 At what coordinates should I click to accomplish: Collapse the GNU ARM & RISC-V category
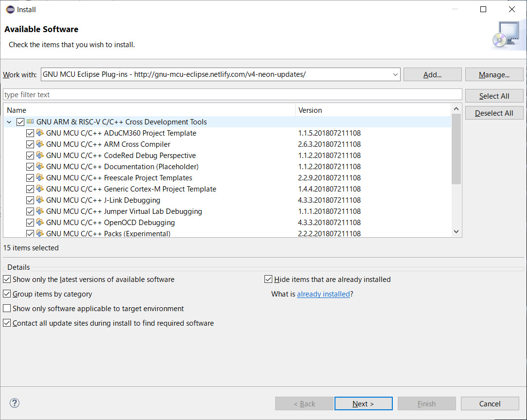[x=9, y=122]
